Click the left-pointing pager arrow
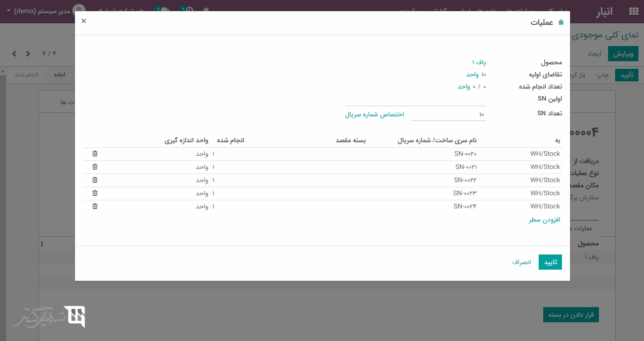The height and width of the screenshot is (341, 644). click(x=14, y=54)
